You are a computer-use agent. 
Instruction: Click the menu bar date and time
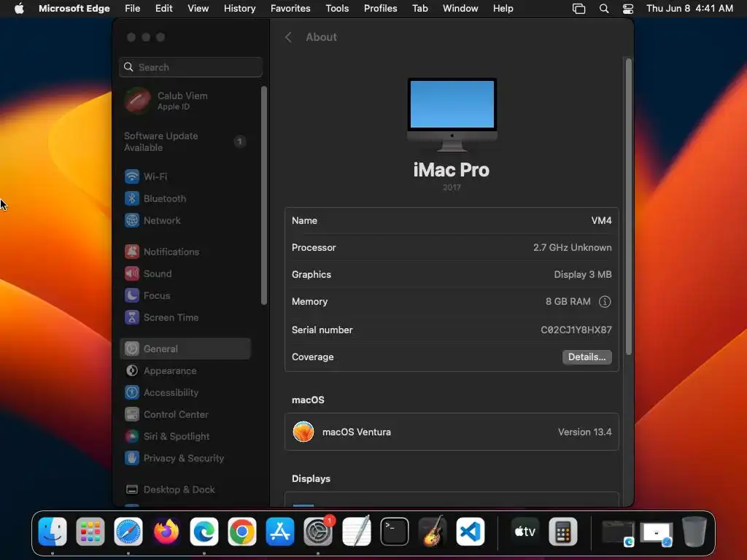(x=690, y=9)
